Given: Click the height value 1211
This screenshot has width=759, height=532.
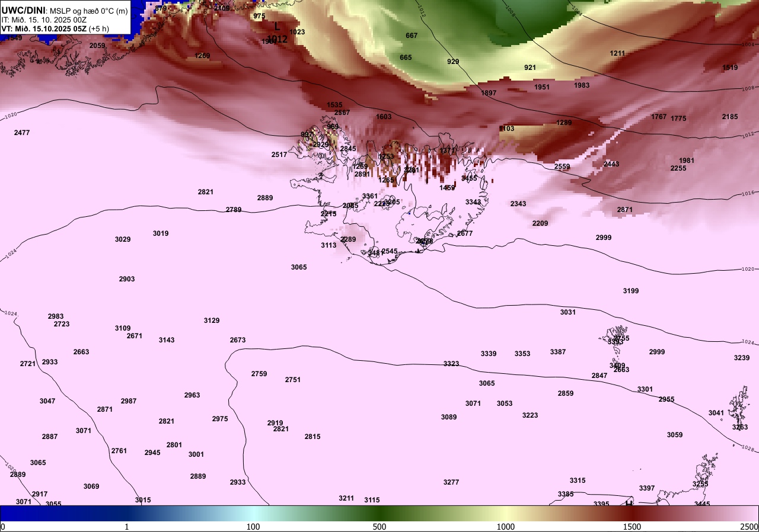Looking at the screenshot, I should [617, 53].
